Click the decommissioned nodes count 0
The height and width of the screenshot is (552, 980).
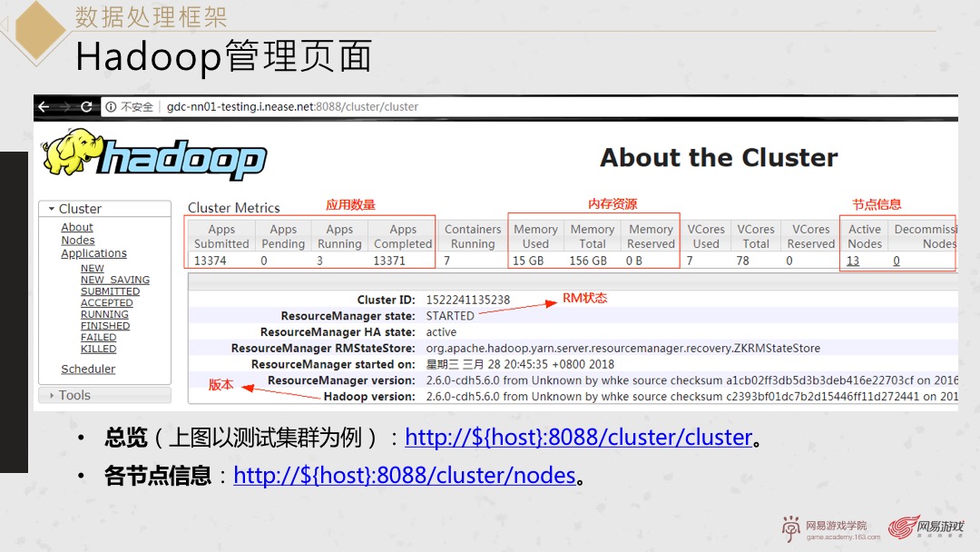[x=897, y=261]
